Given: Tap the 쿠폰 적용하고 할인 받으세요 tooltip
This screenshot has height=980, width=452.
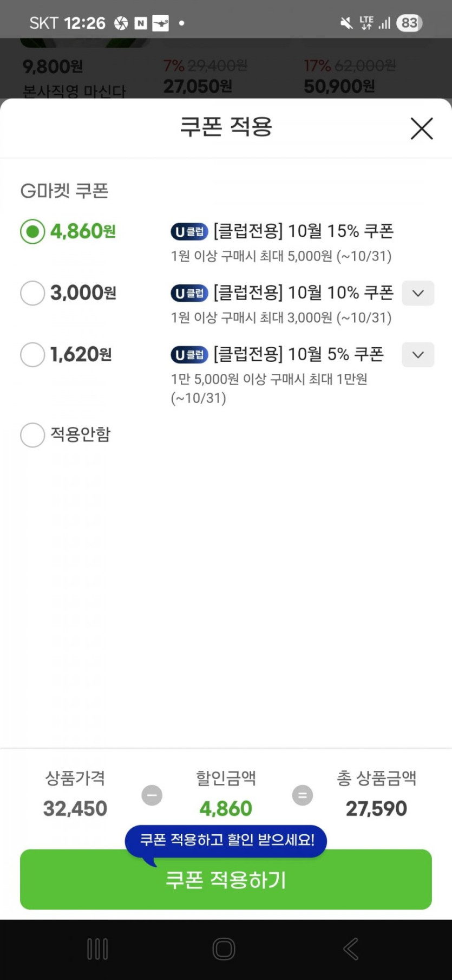Looking at the screenshot, I should 226,840.
